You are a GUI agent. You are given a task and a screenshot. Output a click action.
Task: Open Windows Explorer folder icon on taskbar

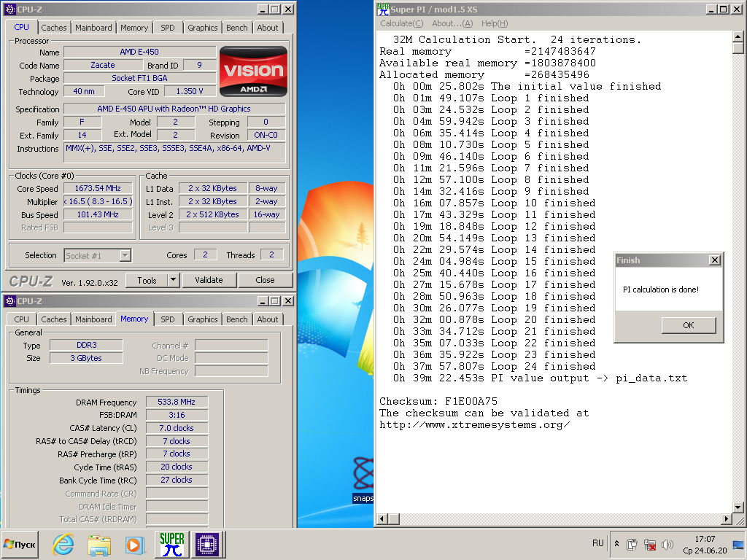click(99, 544)
